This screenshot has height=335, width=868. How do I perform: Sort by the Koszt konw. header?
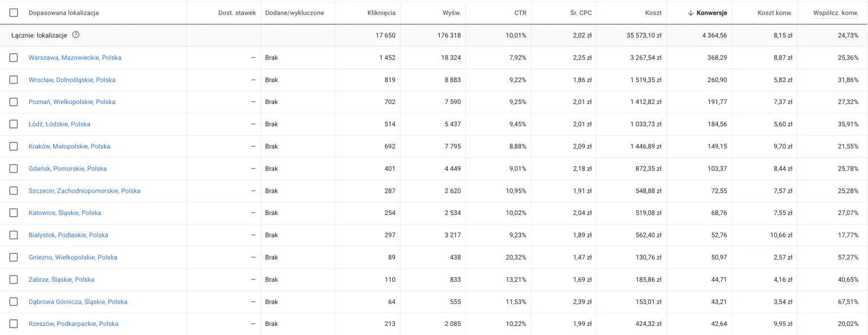[775, 13]
